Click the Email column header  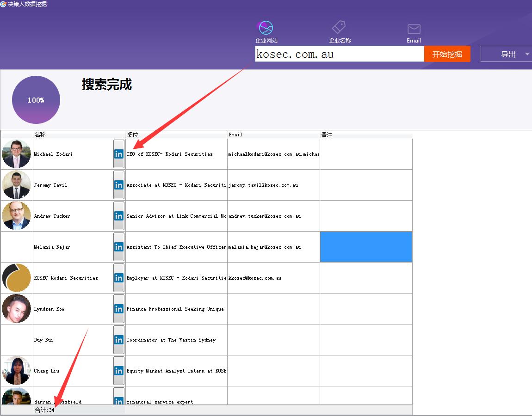click(x=273, y=135)
